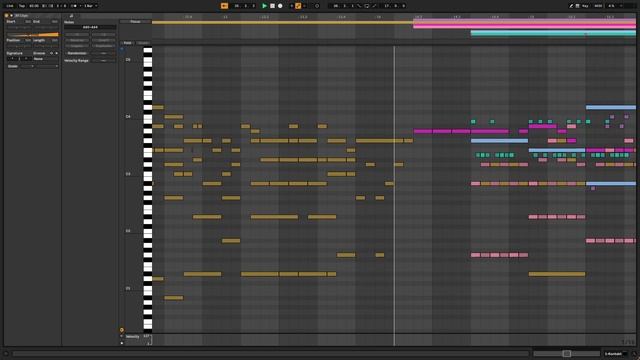Click the Arrangement Record button
The image size is (640, 360).
(x=280, y=6)
